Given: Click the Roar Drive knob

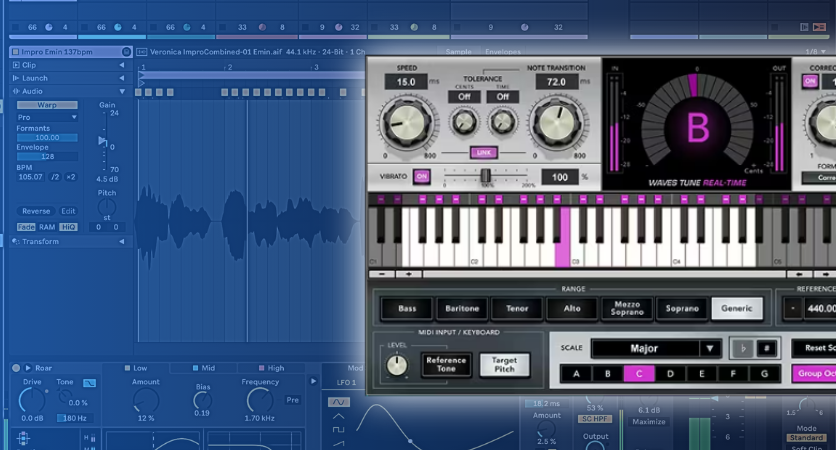Looking at the screenshot, I should [x=32, y=402].
